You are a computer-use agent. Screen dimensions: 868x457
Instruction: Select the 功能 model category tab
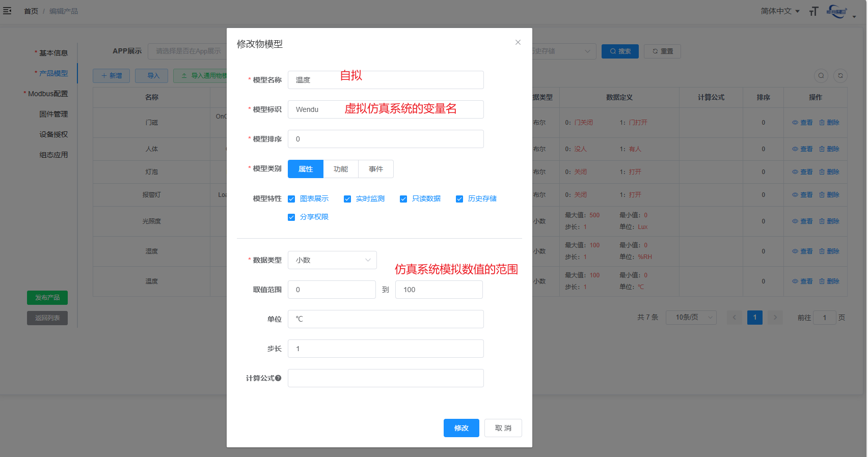pyautogui.click(x=341, y=169)
